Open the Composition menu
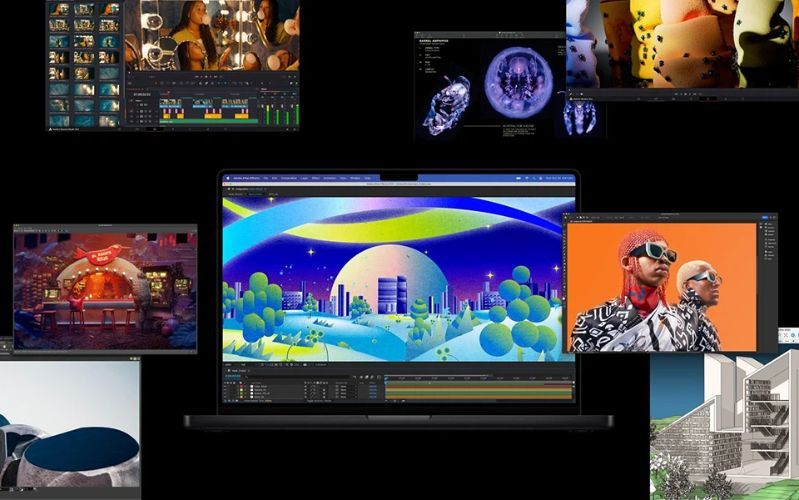 pyautogui.click(x=289, y=178)
